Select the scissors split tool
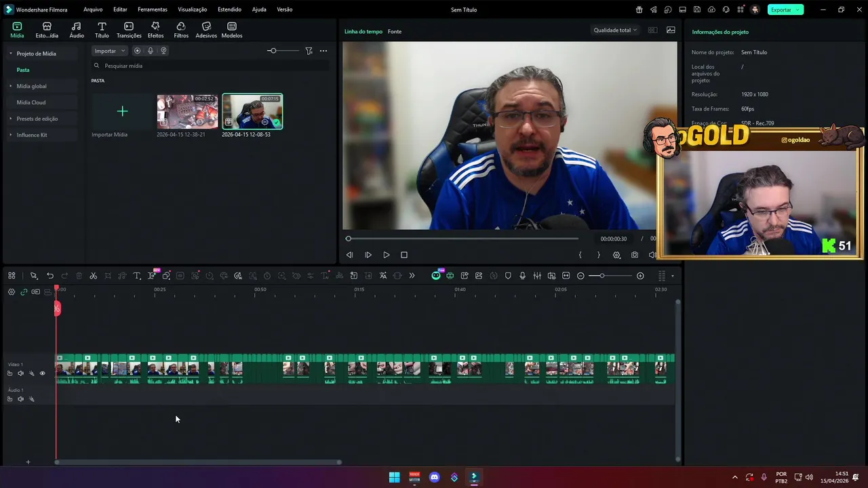868x488 pixels. [94, 276]
